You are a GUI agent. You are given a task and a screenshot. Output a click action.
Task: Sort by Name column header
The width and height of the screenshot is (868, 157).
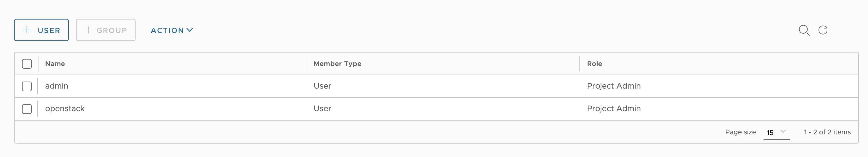point(55,64)
